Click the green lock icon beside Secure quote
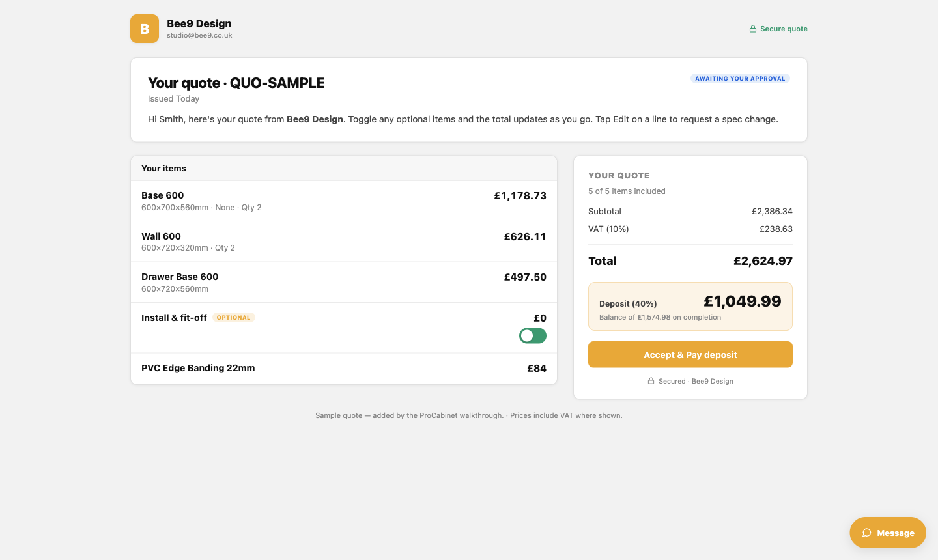Image resolution: width=938 pixels, height=560 pixels. click(753, 29)
